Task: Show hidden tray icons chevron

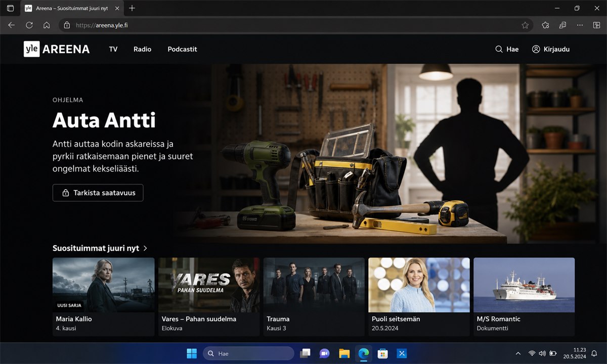Action: (518, 353)
